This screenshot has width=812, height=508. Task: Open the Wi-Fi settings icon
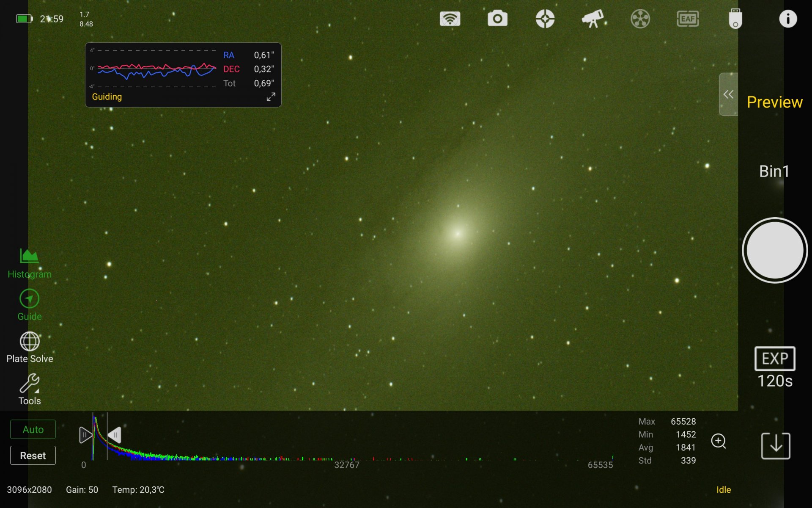click(450, 19)
